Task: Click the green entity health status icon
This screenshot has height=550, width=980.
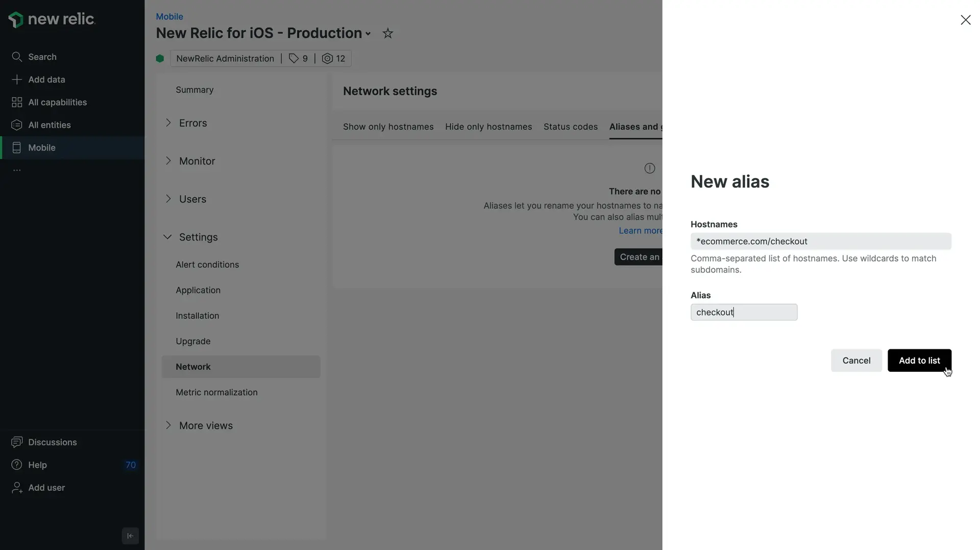Action: coord(160,58)
